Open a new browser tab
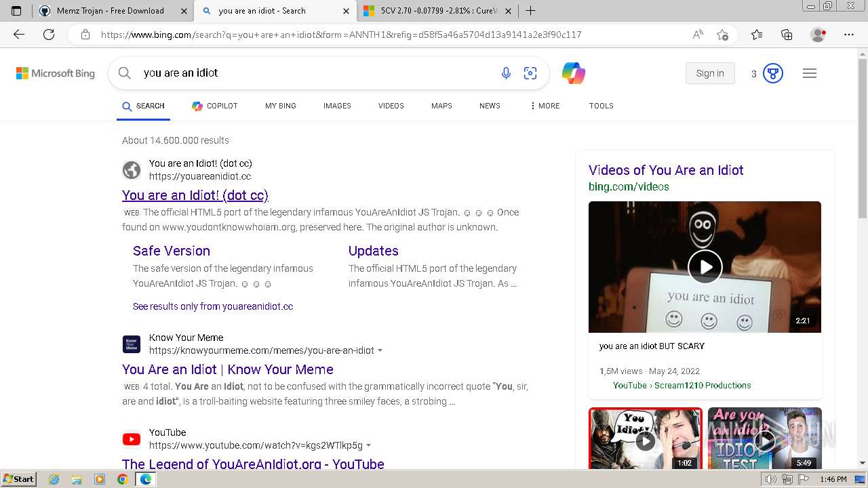This screenshot has width=868, height=488. click(x=530, y=11)
